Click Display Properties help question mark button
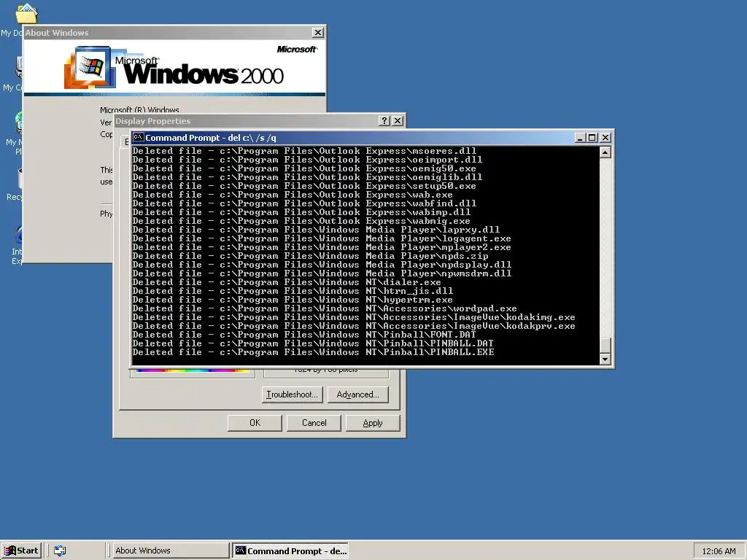 point(384,121)
